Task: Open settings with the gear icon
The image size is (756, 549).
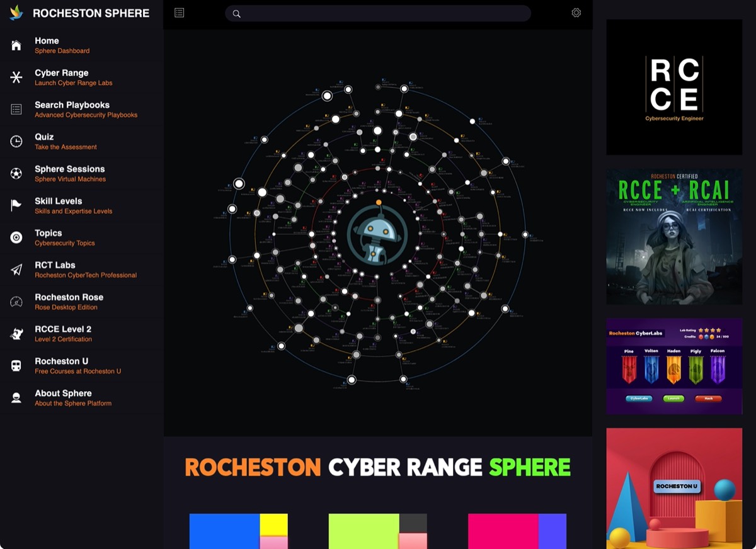Action: click(576, 13)
